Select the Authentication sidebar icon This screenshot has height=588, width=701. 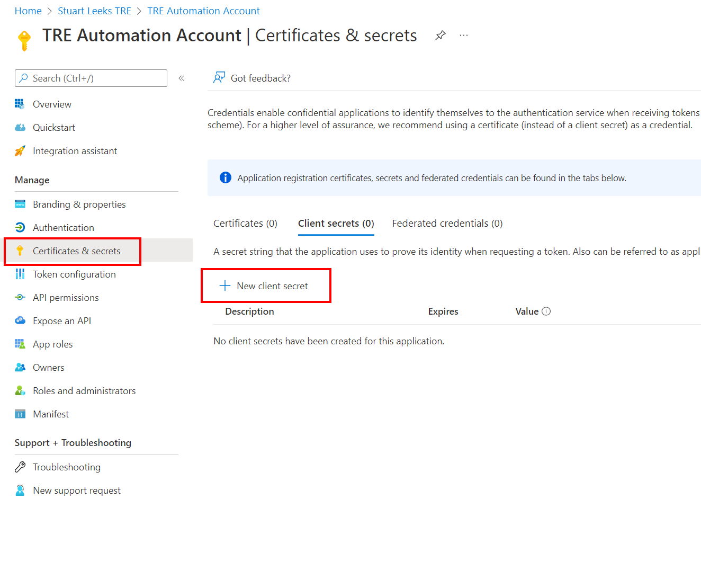point(20,227)
